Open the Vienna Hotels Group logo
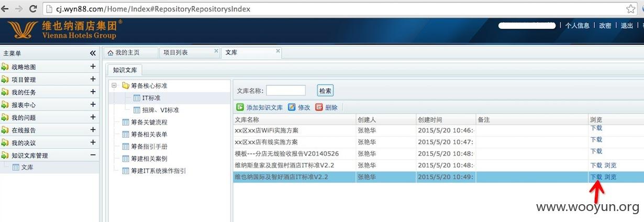This screenshot has width=644, height=222. click(66, 29)
